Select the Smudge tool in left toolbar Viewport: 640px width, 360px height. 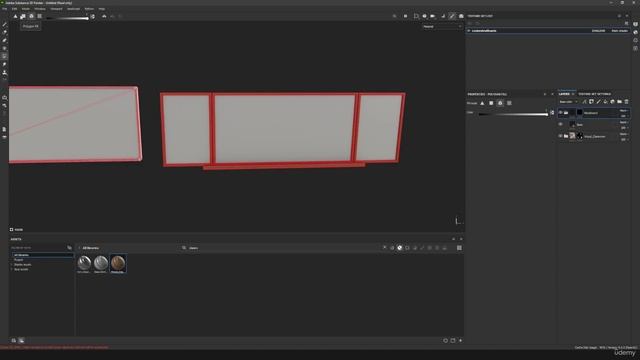pyautogui.click(x=4, y=64)
